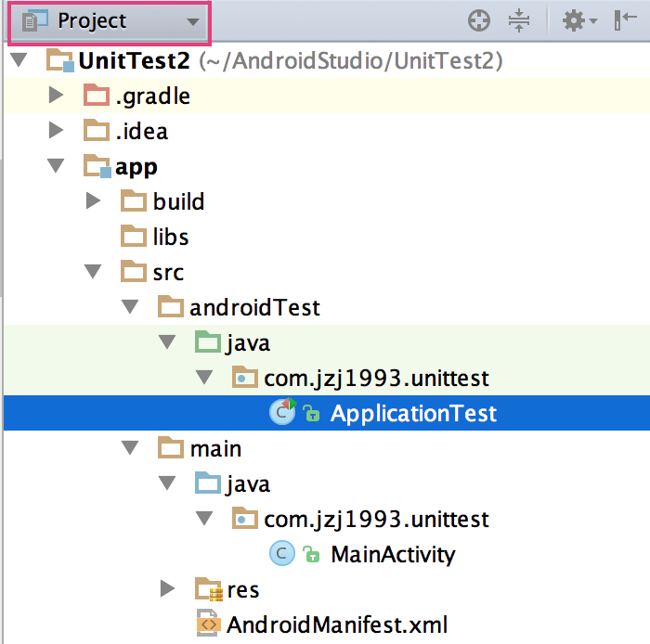Select the .gradle folder row

click(x=327, y=96)
